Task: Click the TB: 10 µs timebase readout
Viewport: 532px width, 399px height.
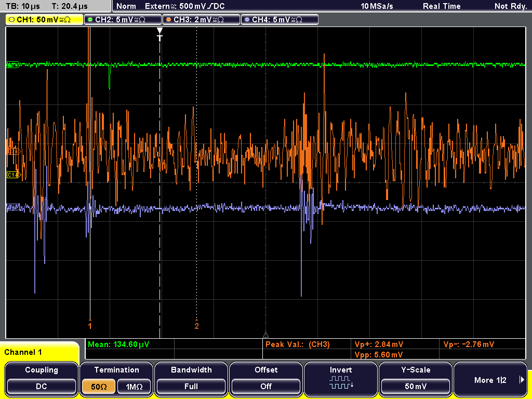Action: pyautogui.click(x=23, y=6)
